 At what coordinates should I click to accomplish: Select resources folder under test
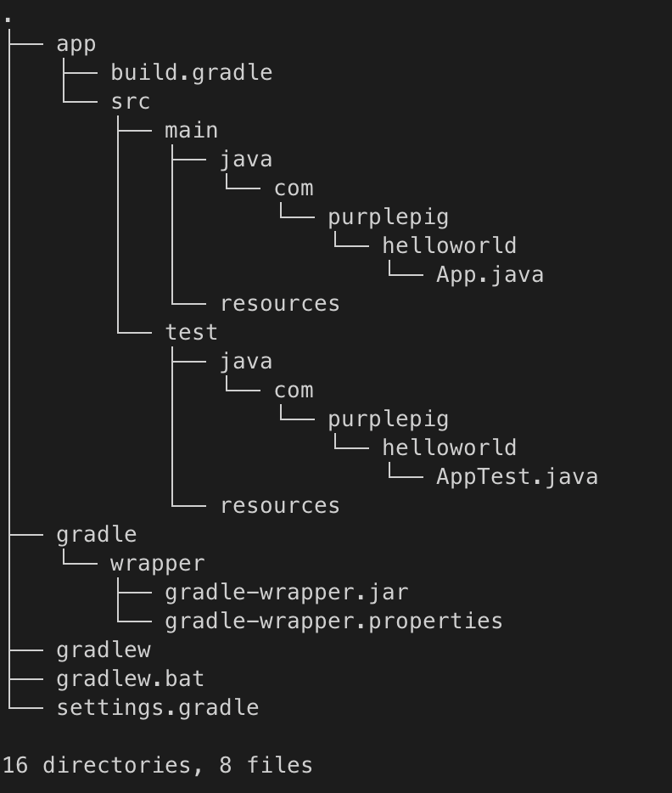pos(280,506)
